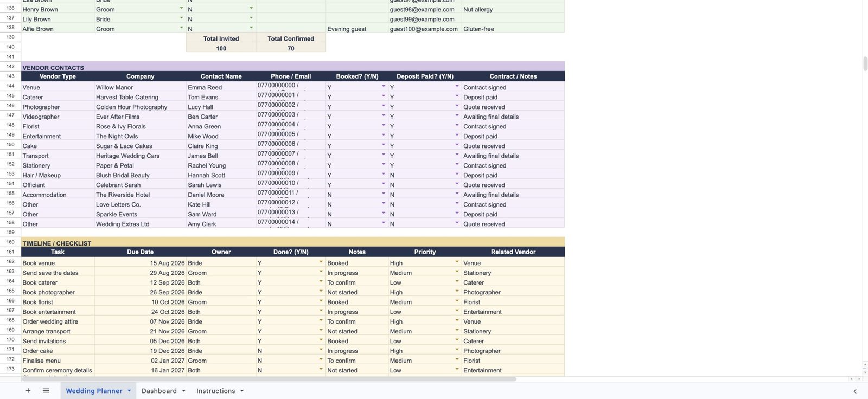Open RSVP dropdown for Lily Brown row
This screenshot has height=399, width=868.
(x=251, y=18)
